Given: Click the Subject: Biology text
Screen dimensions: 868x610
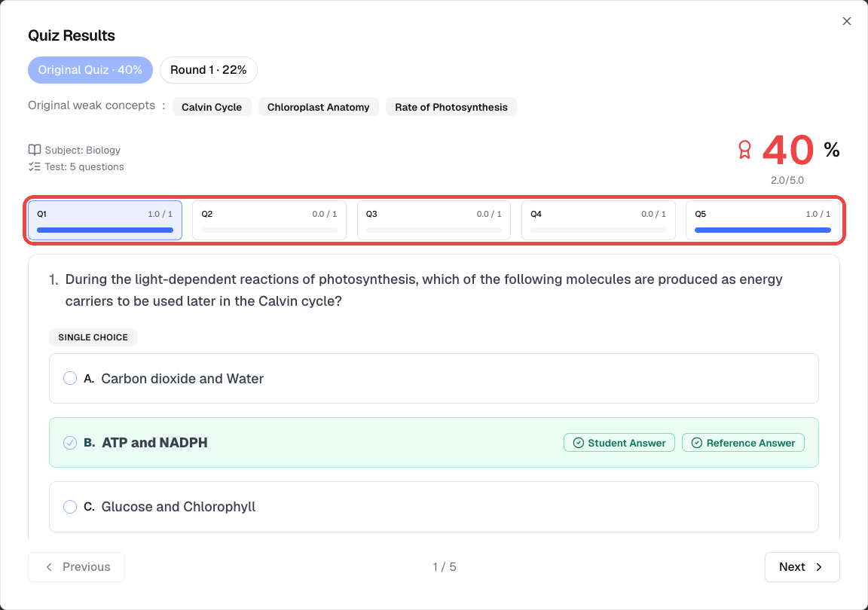Looking at the screenshot, I should point(82,150).
